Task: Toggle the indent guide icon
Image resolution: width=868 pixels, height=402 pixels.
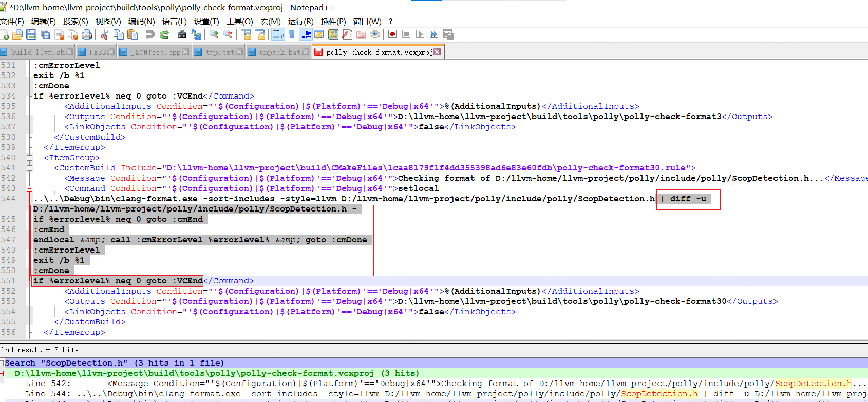Action: [x=306, y=34]
